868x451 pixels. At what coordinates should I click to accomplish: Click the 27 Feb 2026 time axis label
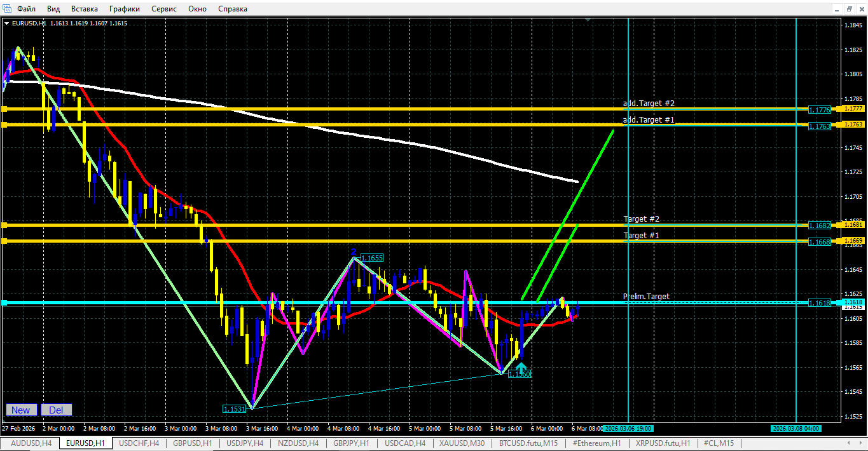[20, 428]
